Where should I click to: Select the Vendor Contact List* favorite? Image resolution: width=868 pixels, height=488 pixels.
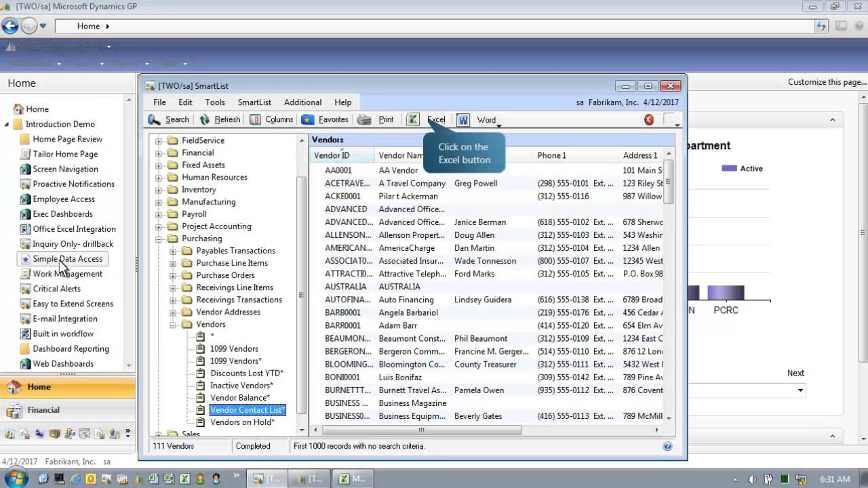click(x=248, y=410)
